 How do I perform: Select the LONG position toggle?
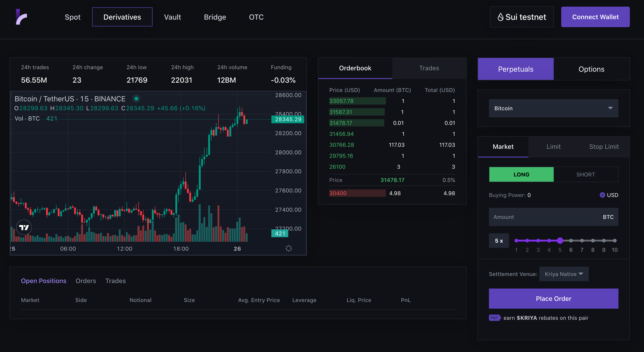point(521,174)
